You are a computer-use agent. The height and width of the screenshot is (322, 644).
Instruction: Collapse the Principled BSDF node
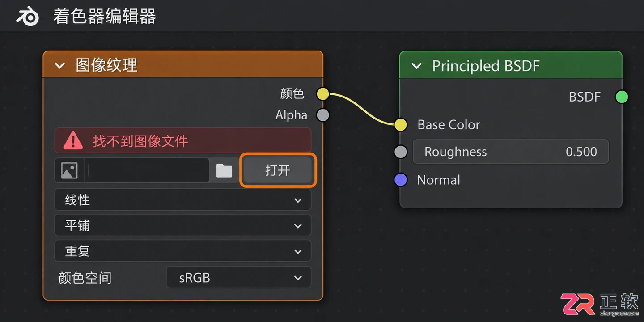pyautogui.click(x=416, y=66)
